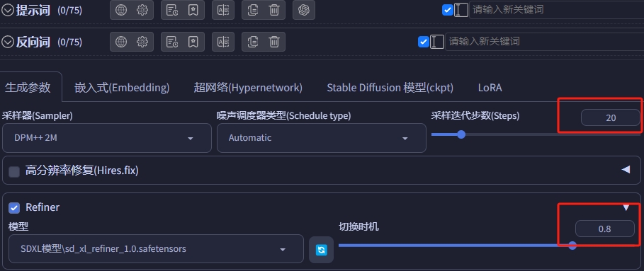
Task: Copy prompt with the copy icon in 反向词 row
Action: tap(253, 42)
